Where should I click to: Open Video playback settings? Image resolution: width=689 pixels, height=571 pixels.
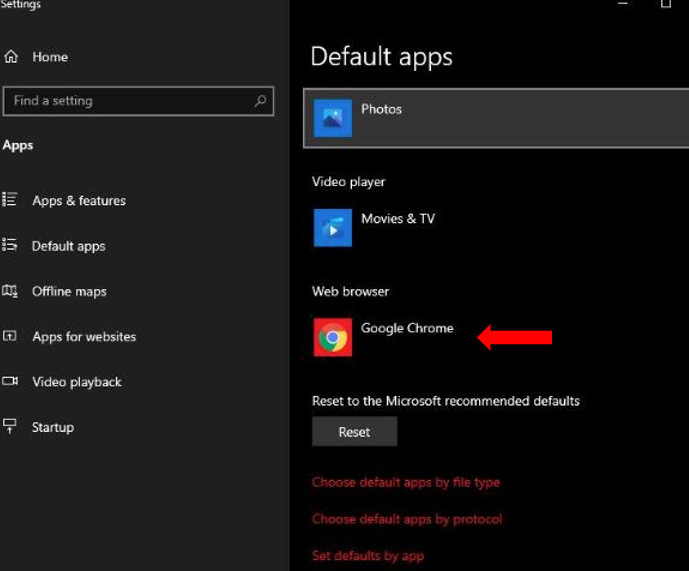tap(76, 382)
